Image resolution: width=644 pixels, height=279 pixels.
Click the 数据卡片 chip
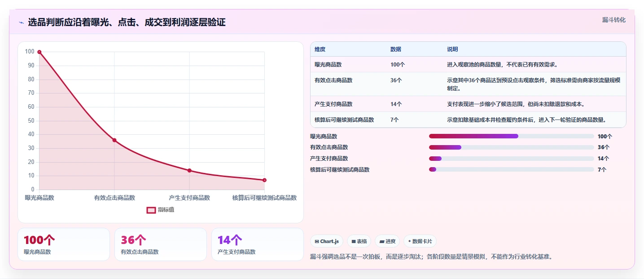click(420, 241)
